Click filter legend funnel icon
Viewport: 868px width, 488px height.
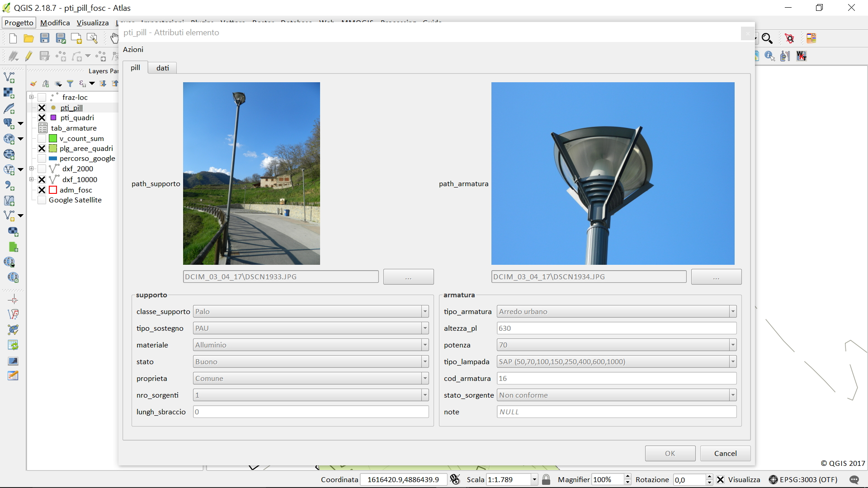[70, 84]
